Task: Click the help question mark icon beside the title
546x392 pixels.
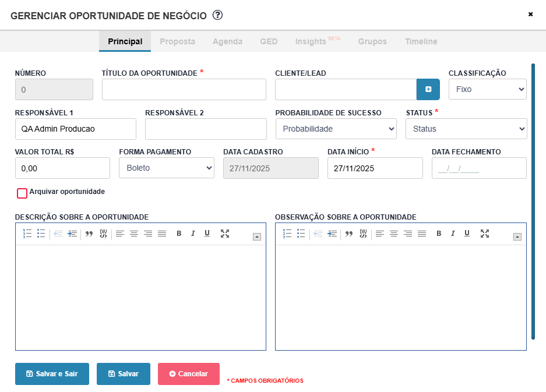Action: click(217, 15)
